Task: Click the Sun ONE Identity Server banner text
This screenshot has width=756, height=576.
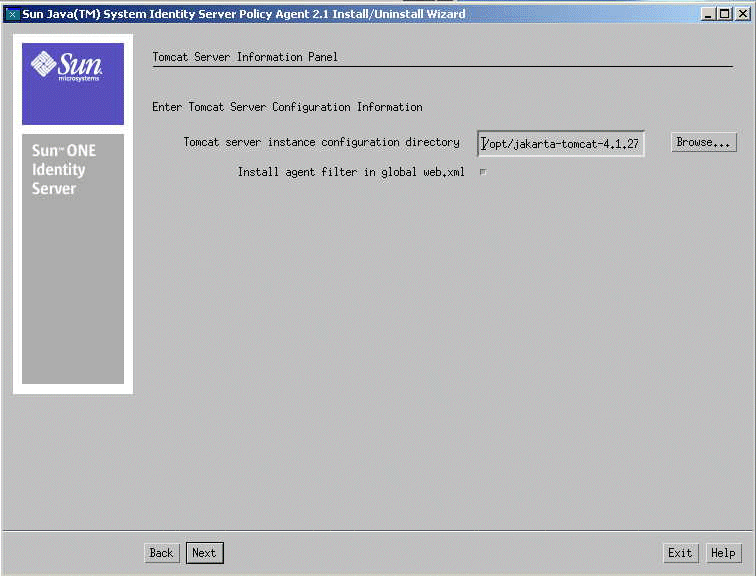Action: pyautogui.click(x=64, y=169)
